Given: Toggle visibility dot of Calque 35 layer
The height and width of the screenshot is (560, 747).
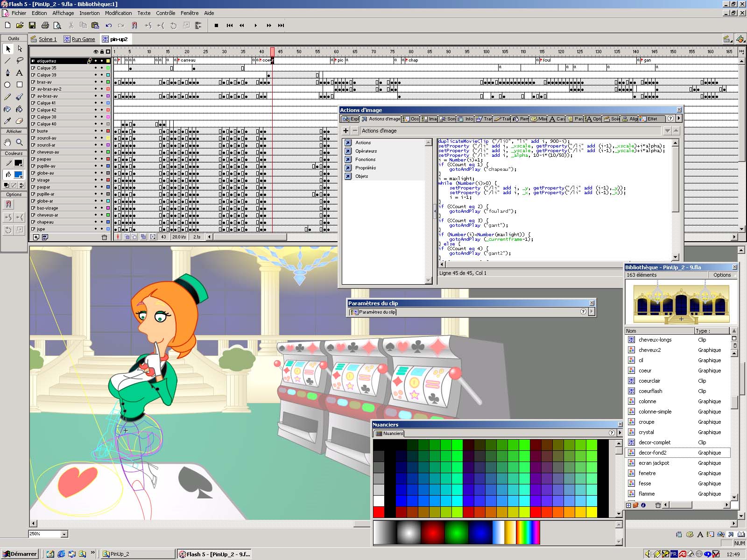Looking at the screenshot, I should pos(96,68).
